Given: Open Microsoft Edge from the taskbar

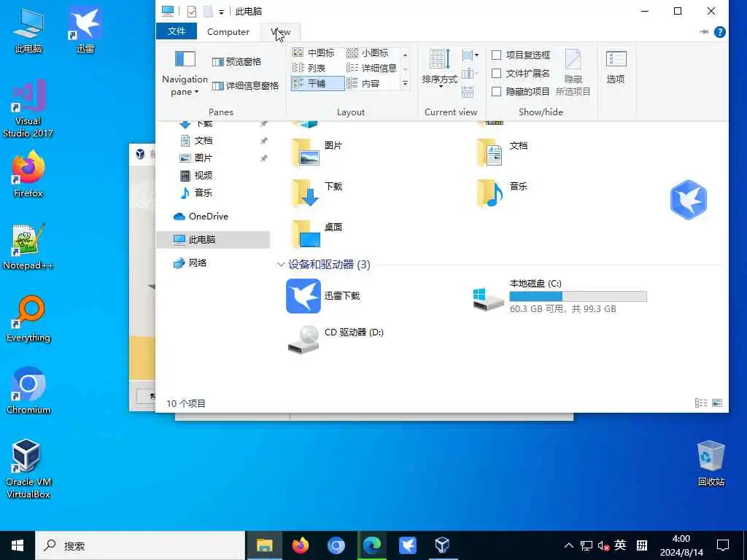Looking at the screenshot, I should pos(371,545).
